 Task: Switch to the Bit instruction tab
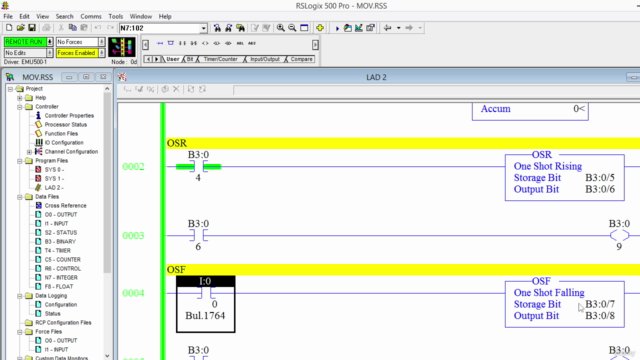(x=190, y=59)
